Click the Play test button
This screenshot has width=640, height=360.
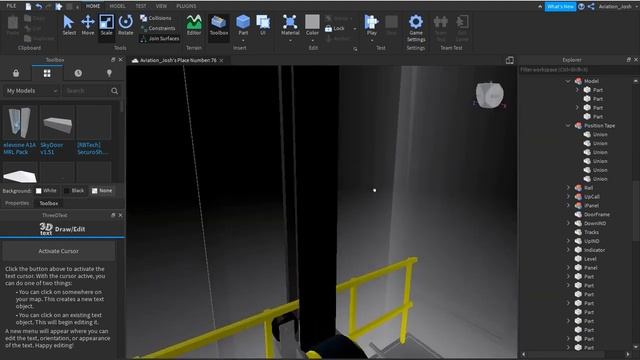tap(371, 22)
